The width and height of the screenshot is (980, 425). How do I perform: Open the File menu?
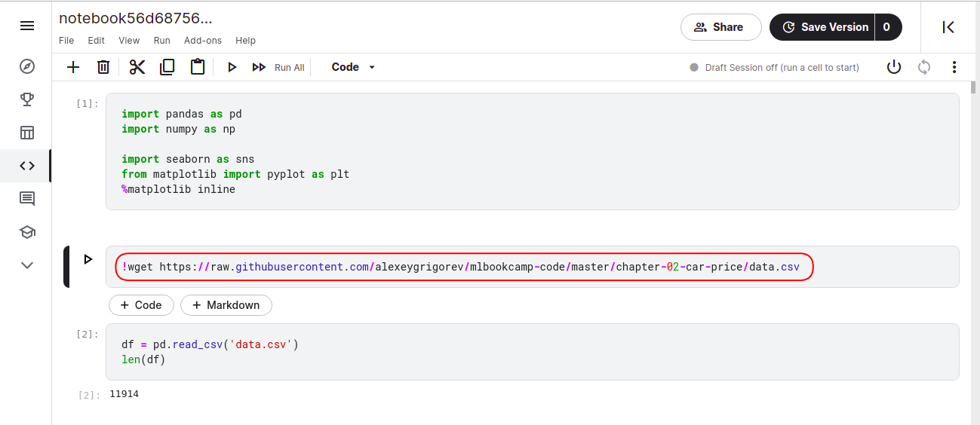click(x=66, y=41)
